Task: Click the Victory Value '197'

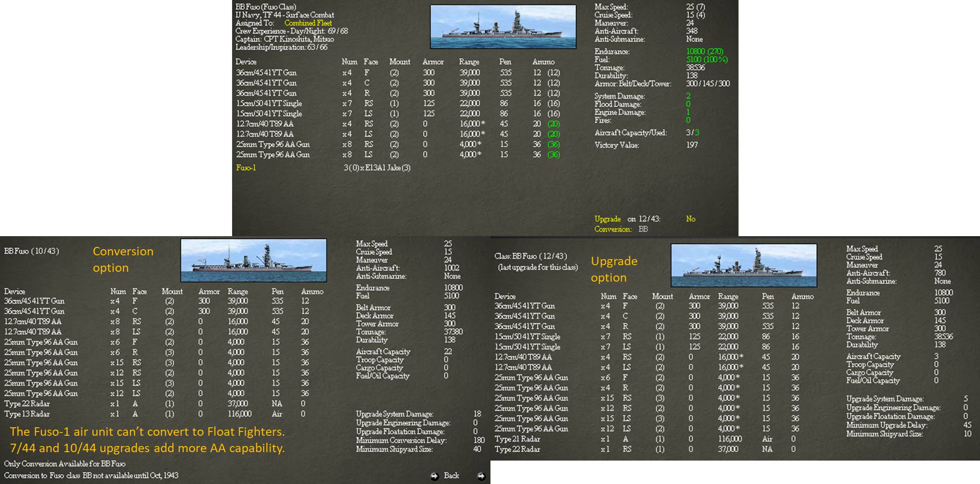Action: point(692,145)
